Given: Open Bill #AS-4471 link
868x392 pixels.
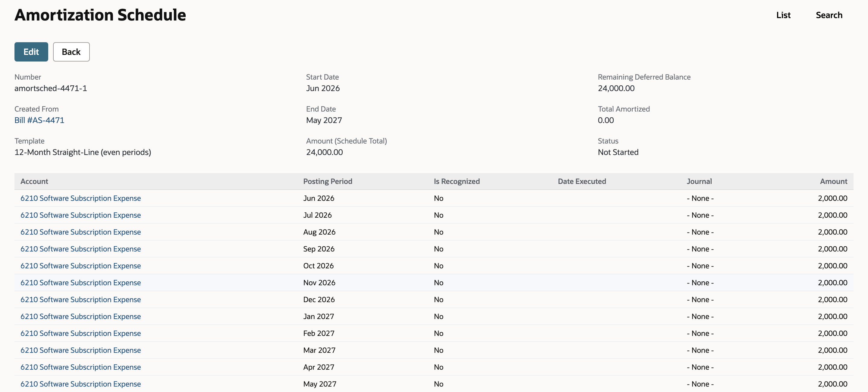Looking at the screenshot, I should (x=39, y=120).
